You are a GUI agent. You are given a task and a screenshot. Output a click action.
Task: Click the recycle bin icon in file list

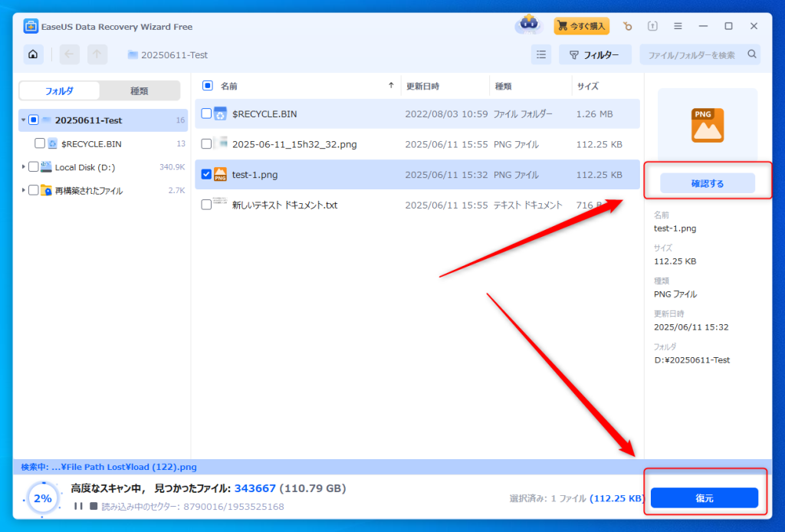[x=220, y=113]
